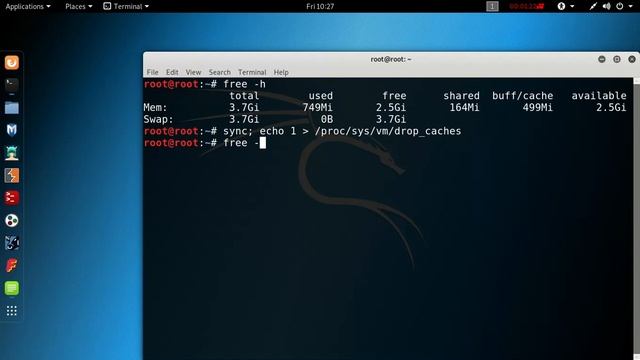640x360 pixels.
Task: Launch Burp Suite from the dock
Action: 12,176
